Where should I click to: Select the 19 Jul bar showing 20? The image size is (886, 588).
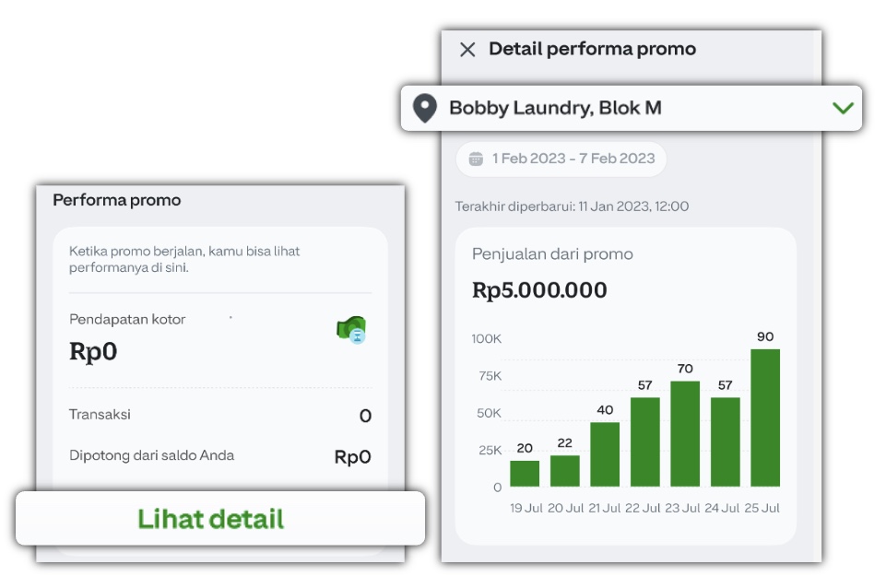tap(525, 474)
